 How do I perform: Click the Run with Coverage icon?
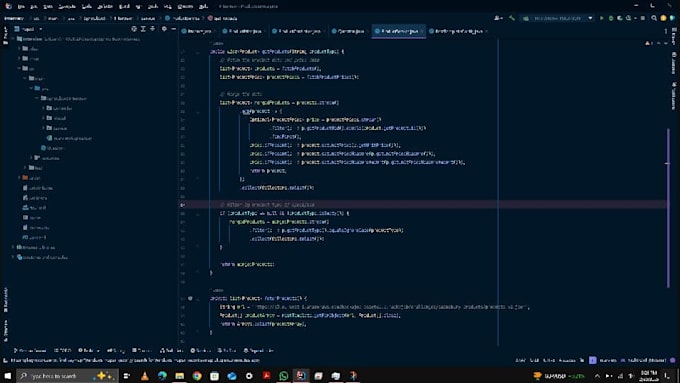pyautogui.click(x=620, y=18)
